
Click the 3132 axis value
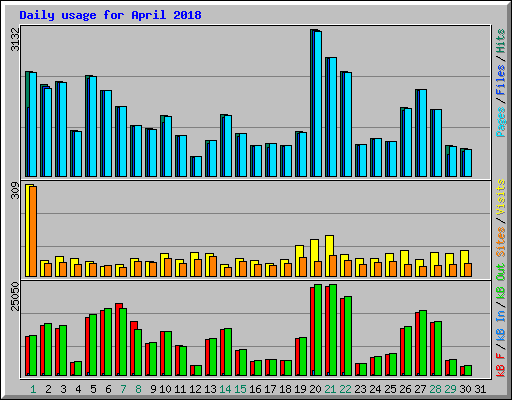tap(15, 40)
